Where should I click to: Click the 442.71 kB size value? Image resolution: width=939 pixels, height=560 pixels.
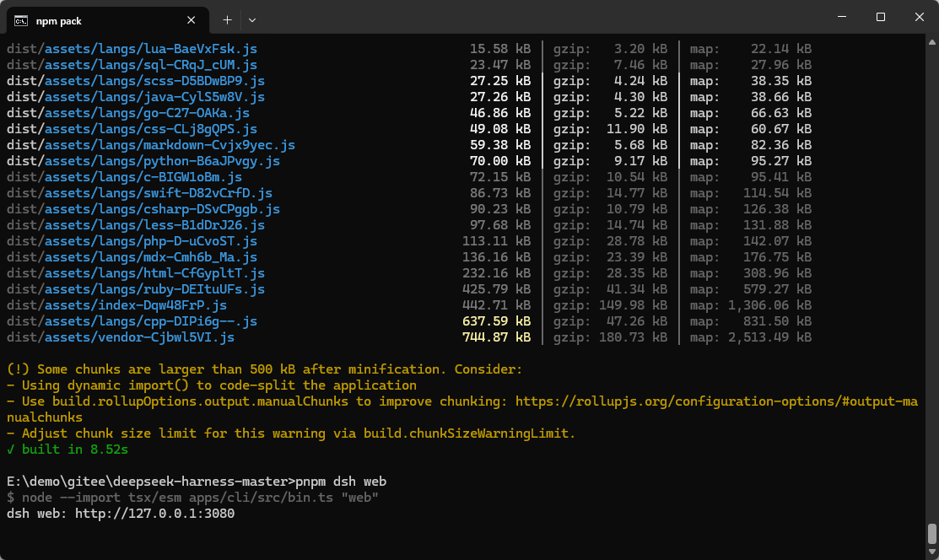click(496, 305)
